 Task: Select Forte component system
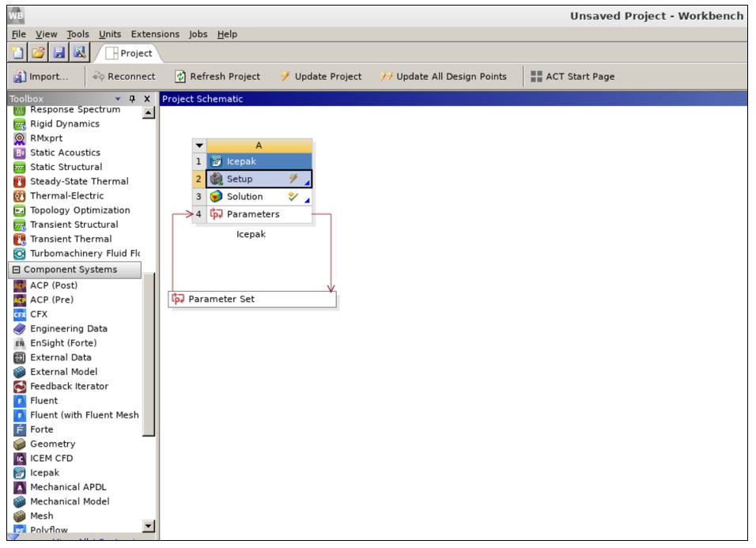[41, 430]
